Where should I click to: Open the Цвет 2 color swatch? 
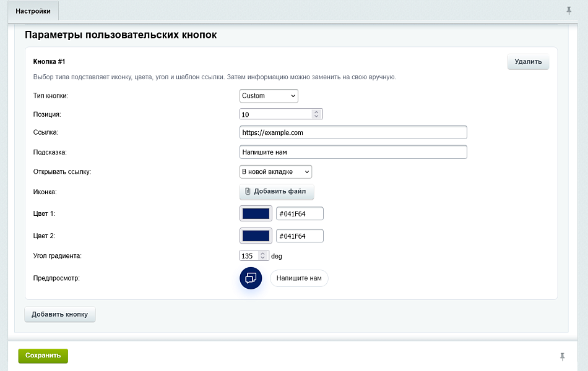click(x=256, y=236)
